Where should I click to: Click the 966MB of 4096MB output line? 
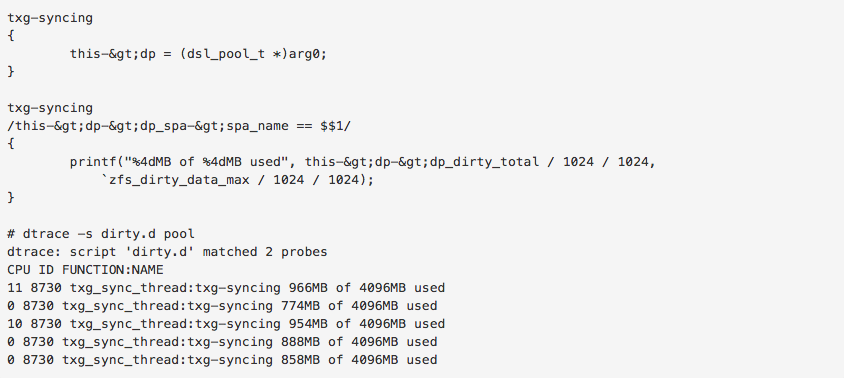(226, 288)
